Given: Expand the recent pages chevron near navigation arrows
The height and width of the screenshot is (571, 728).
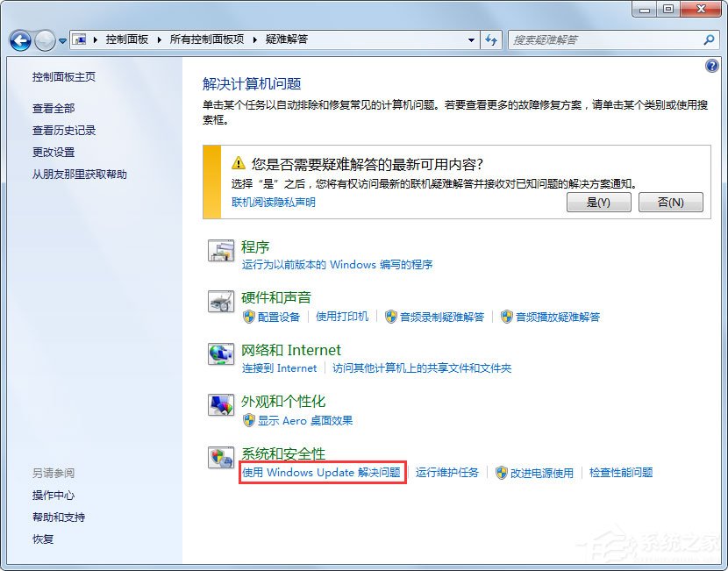Looking at the screenshot, I should coord(61,39).
